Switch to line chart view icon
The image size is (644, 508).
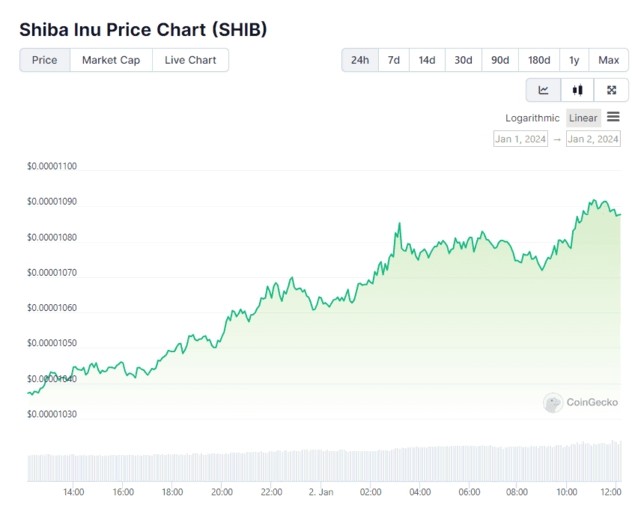tap(543, 90)
